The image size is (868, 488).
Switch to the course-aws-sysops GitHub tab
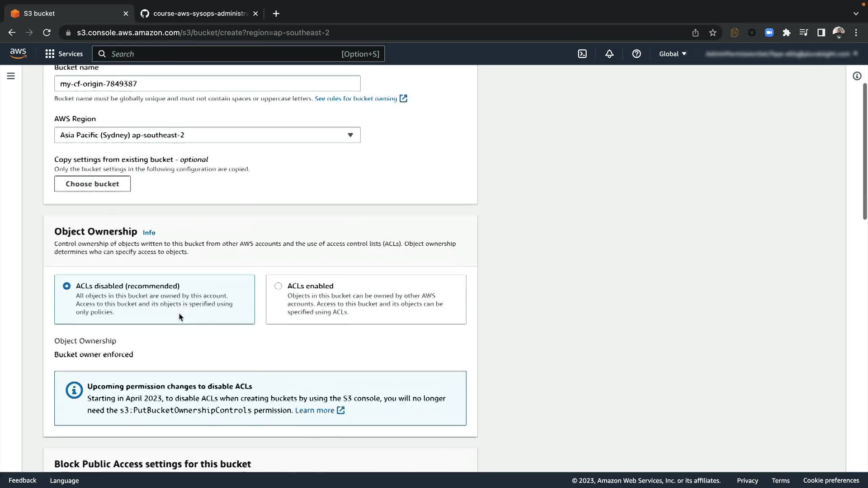(x=199, y=14)
